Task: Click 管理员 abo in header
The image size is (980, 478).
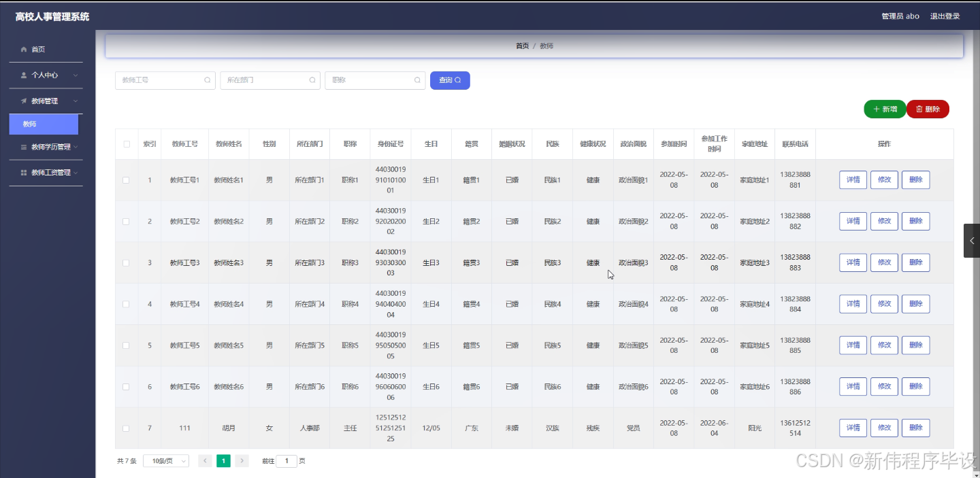Action: (x=900, y=16)
